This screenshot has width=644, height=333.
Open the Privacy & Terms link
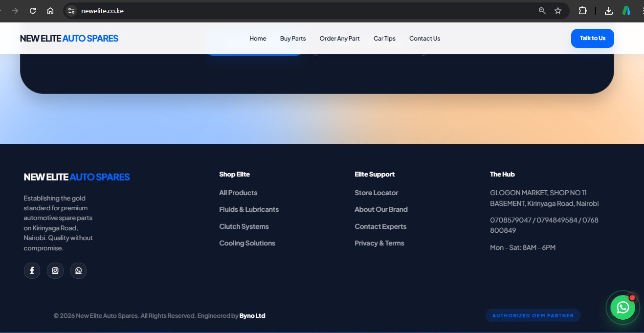[x=379, y=243]
